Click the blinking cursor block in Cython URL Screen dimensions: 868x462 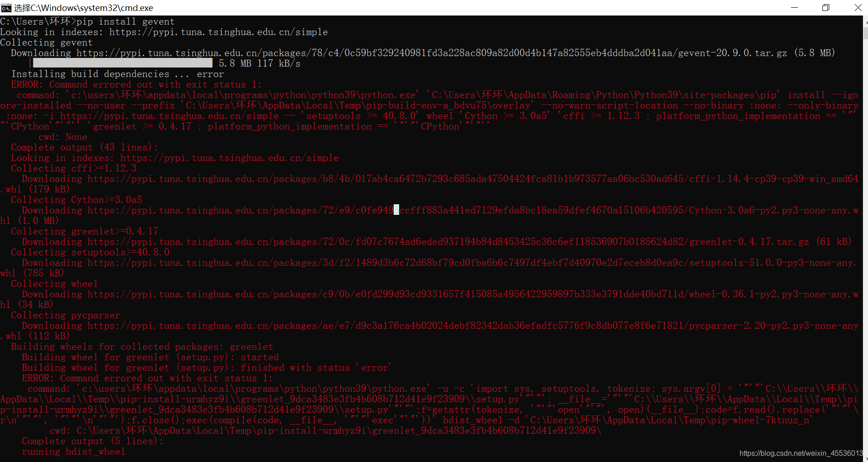395,210
